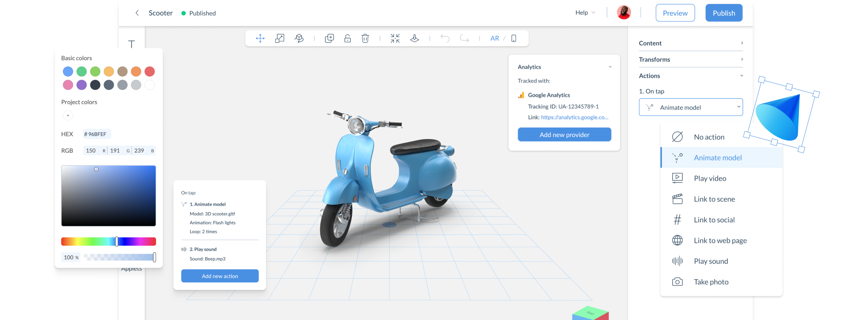Click the Publish button

pyautogui.click(x=724, y=13)
